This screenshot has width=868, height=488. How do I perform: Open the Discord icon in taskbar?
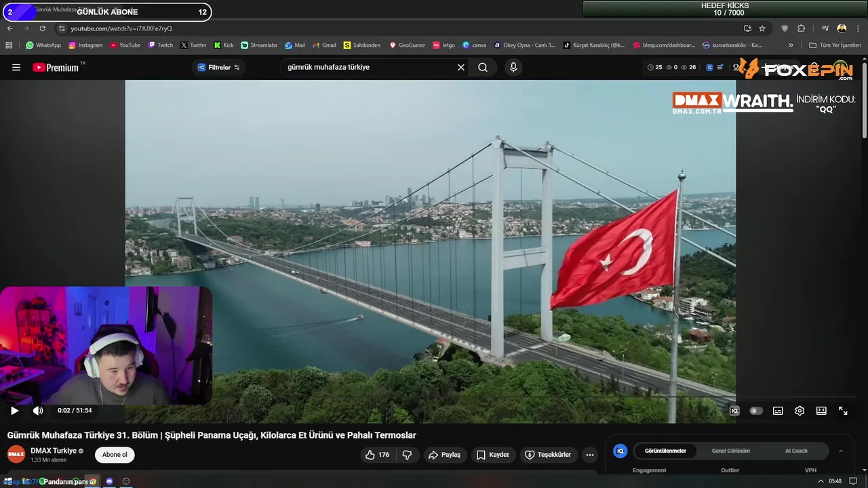coord(109,481)
